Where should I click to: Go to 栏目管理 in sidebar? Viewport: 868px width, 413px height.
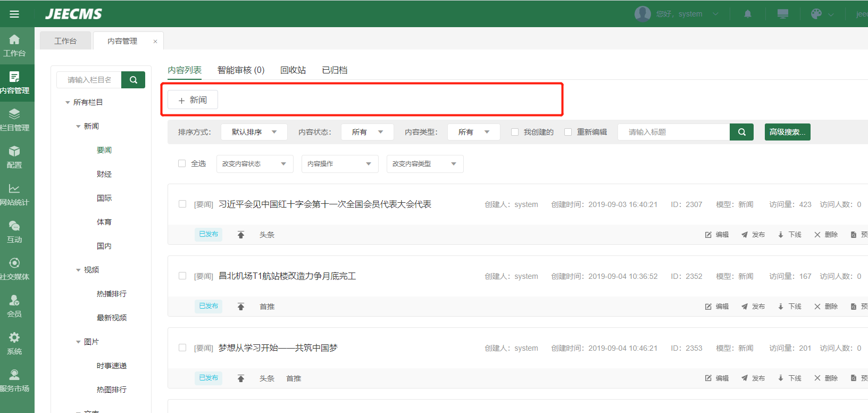(14, 120)
